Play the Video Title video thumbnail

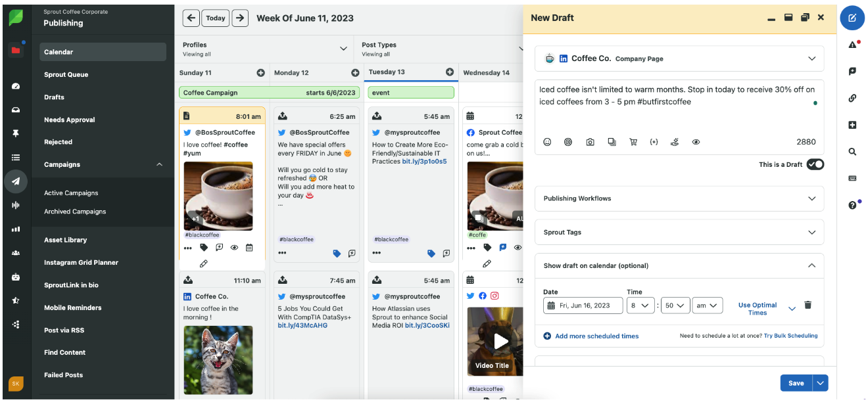(501, 340)
